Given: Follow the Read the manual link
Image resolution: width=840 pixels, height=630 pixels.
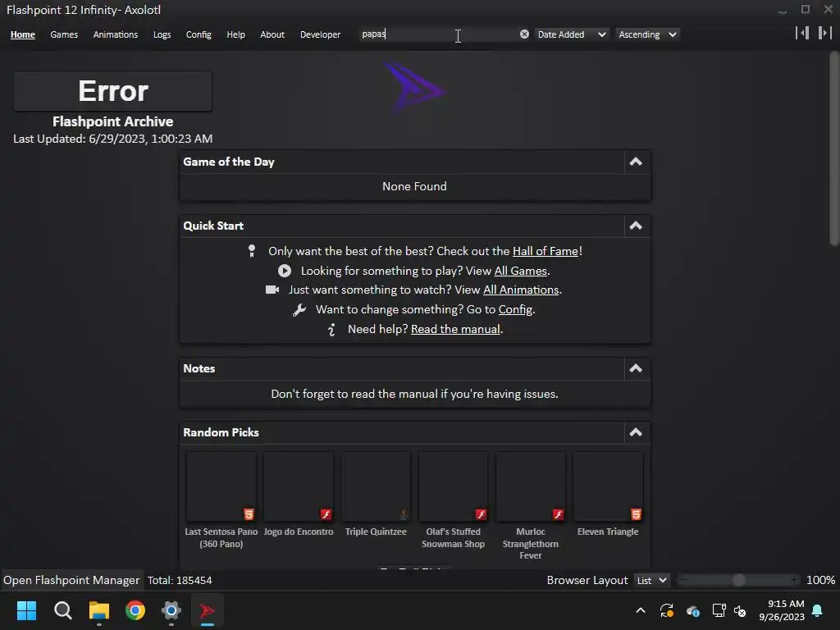Looking at the screenshot, I should click(455, 330).
